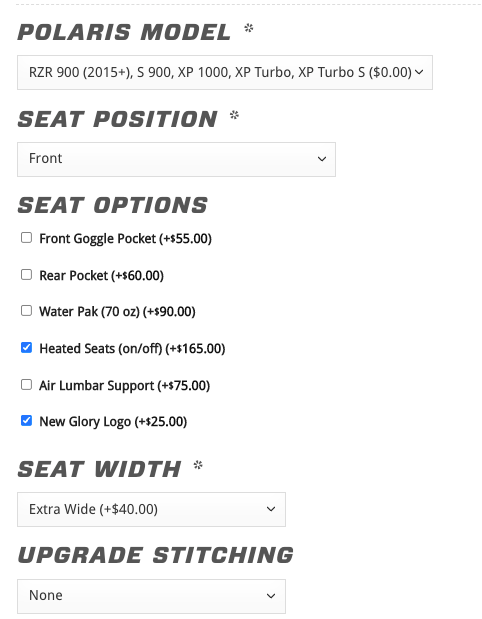Click the New Glory Logo (+$25.00) label text

[x=113, y=422]
